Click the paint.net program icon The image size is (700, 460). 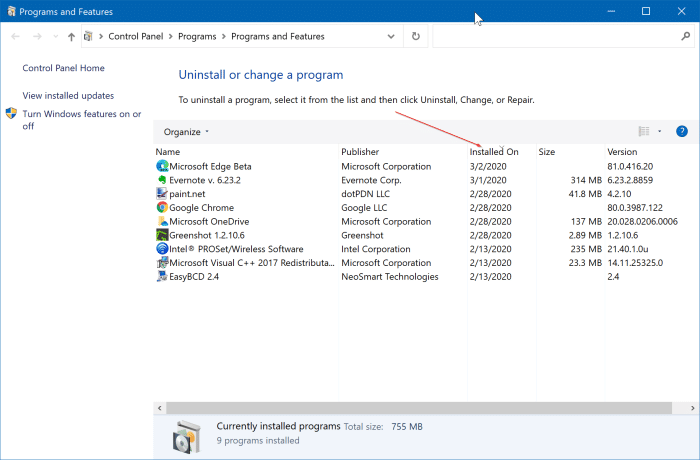coord(162,194)
